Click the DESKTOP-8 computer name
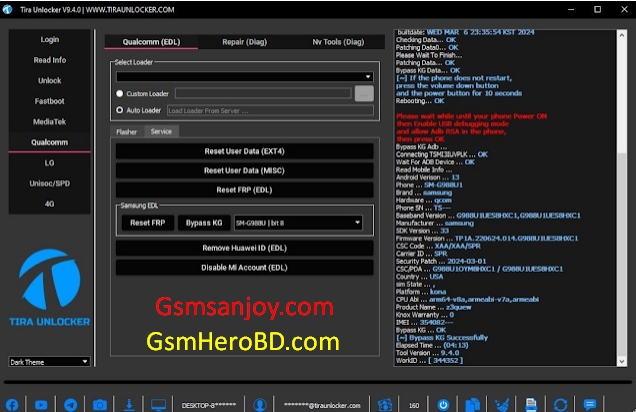 coord(208,405)
